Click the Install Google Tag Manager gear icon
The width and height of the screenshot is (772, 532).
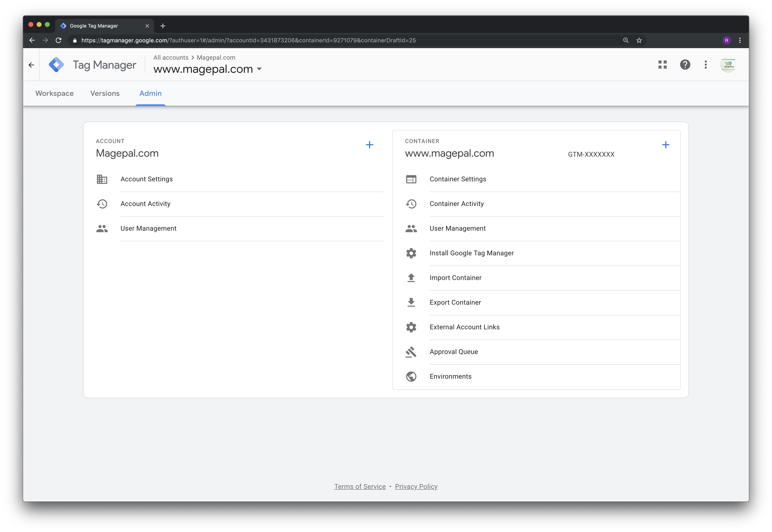[411, 253]
